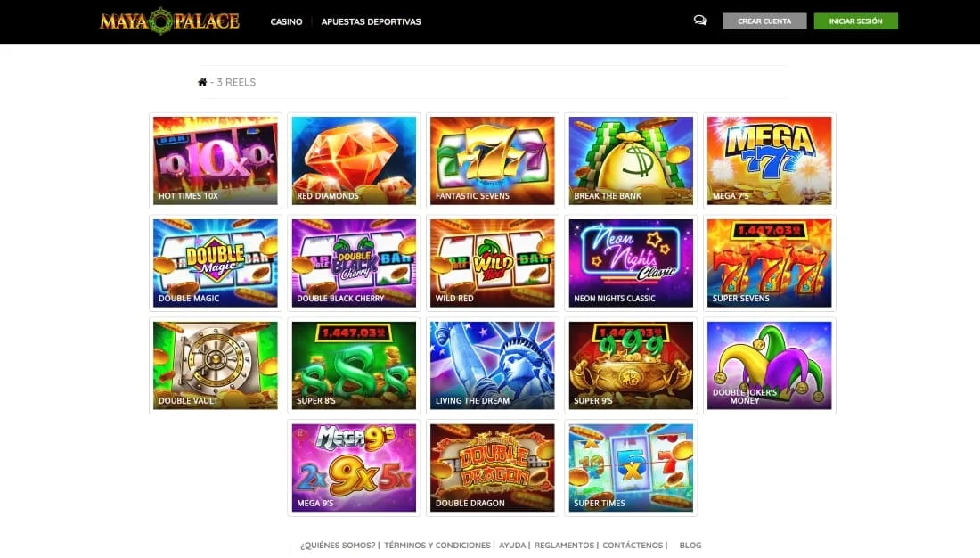Open the Casino menu item
Viewport: 980px width, 558px height.
286,21
